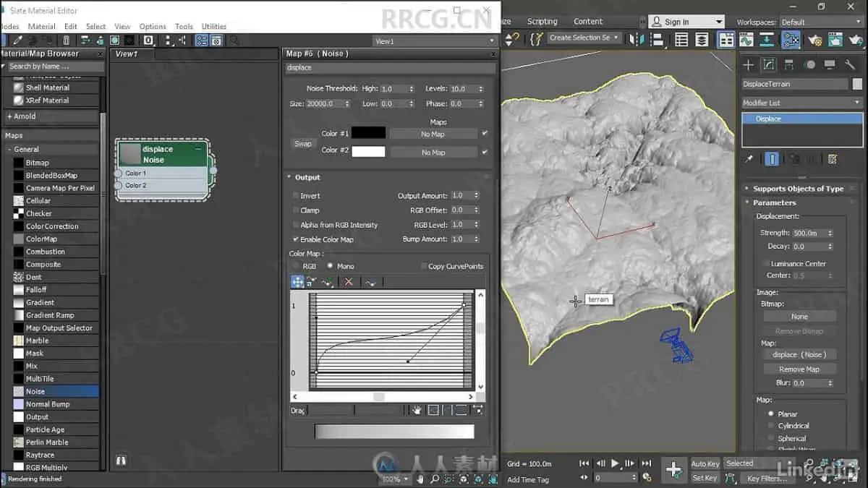Click the Delete Selected trash icon
The image size is (868, 488).
click(67, 40)
